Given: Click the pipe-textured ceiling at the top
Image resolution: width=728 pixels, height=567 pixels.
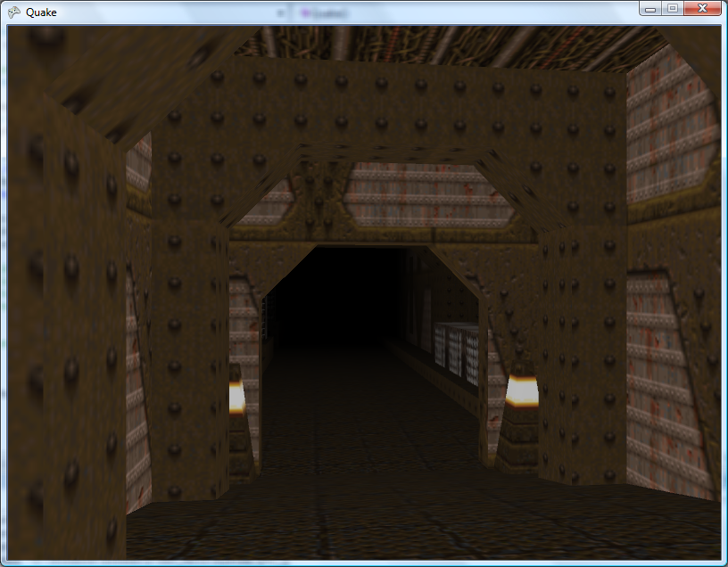Looking at the screenshot, I should 446,45.
